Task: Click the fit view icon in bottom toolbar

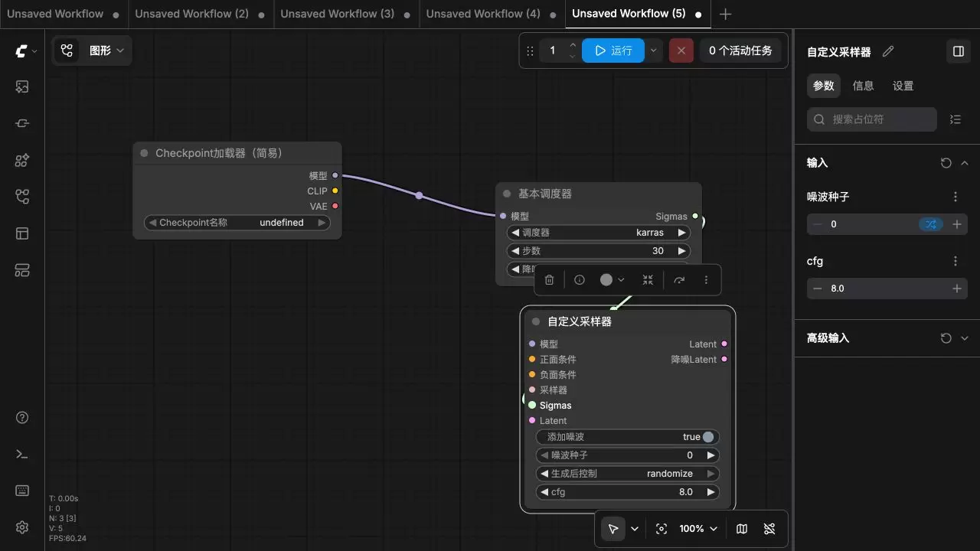Action: click(661, 529)
